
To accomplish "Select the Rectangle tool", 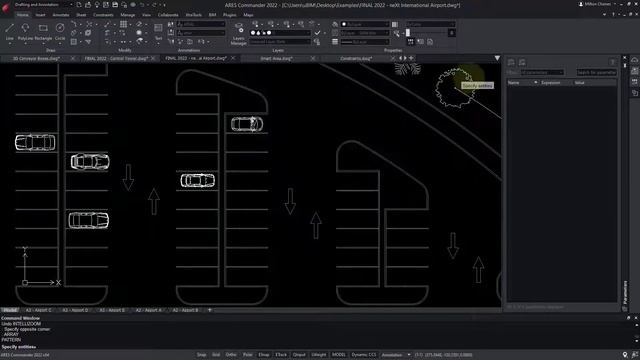I will click(43, 31).
